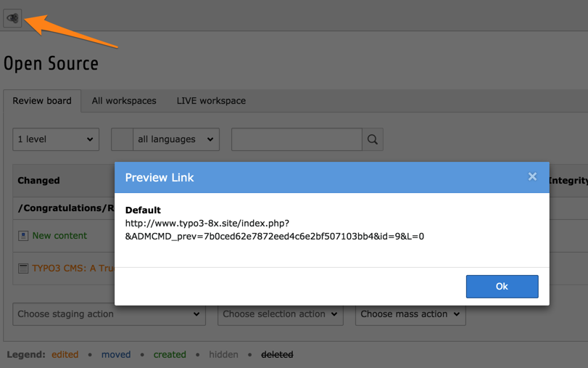Expand the all languages dropdown

[176, 139]
